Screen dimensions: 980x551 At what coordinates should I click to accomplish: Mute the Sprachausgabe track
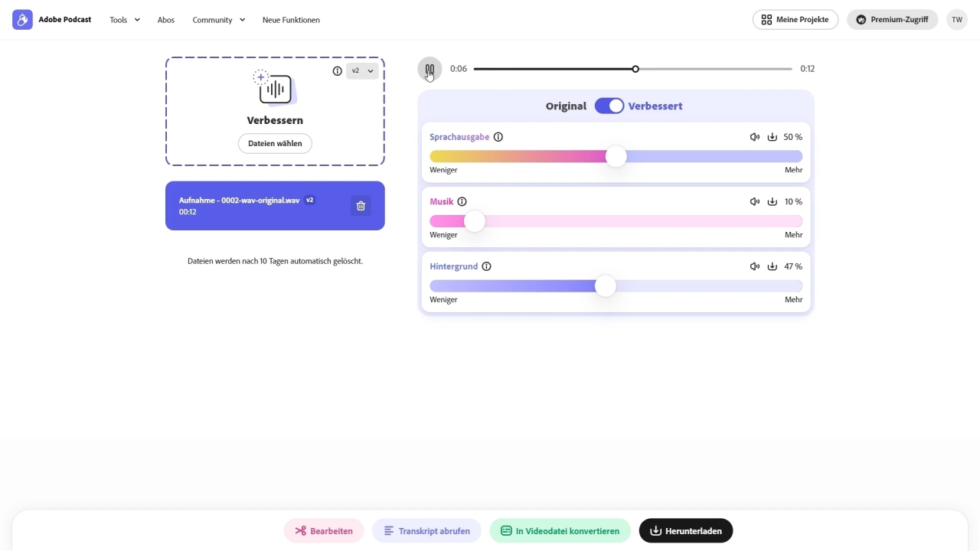click(x=755, y=137)
